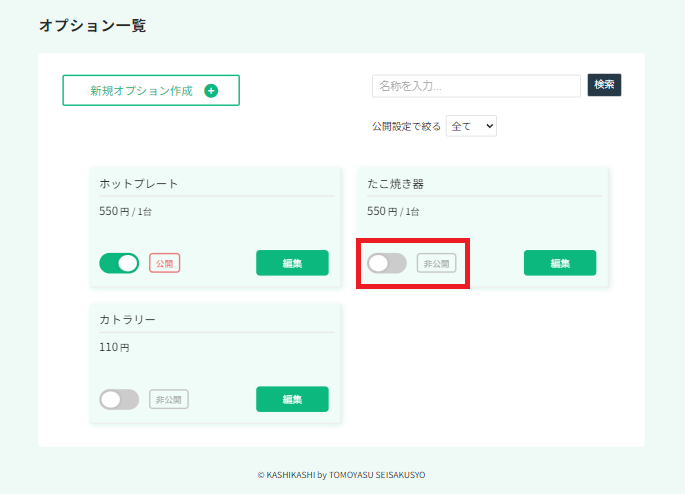Enable the カトラリー publish toggle

119,399
